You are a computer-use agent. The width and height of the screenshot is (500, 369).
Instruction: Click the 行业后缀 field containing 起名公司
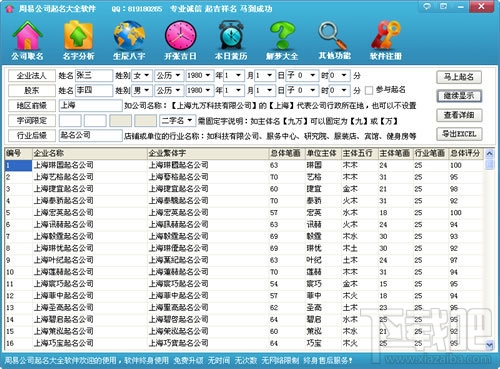tap(90, 135)
